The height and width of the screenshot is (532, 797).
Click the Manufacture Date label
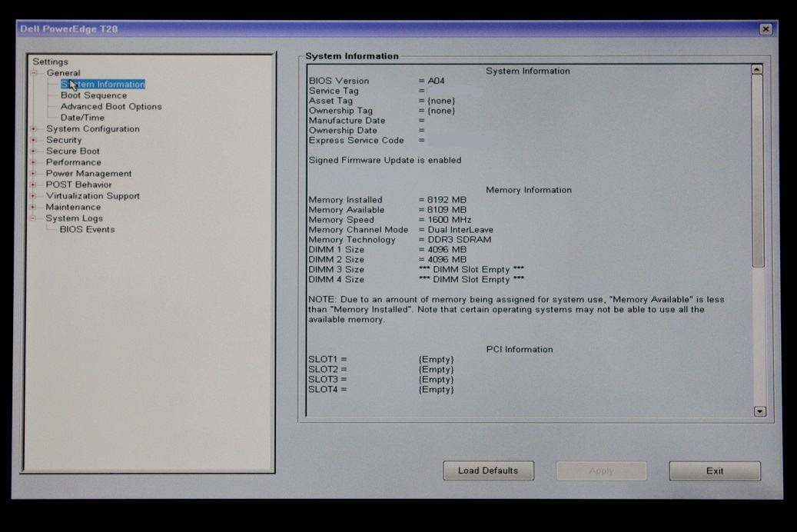(x=347, y=121)
